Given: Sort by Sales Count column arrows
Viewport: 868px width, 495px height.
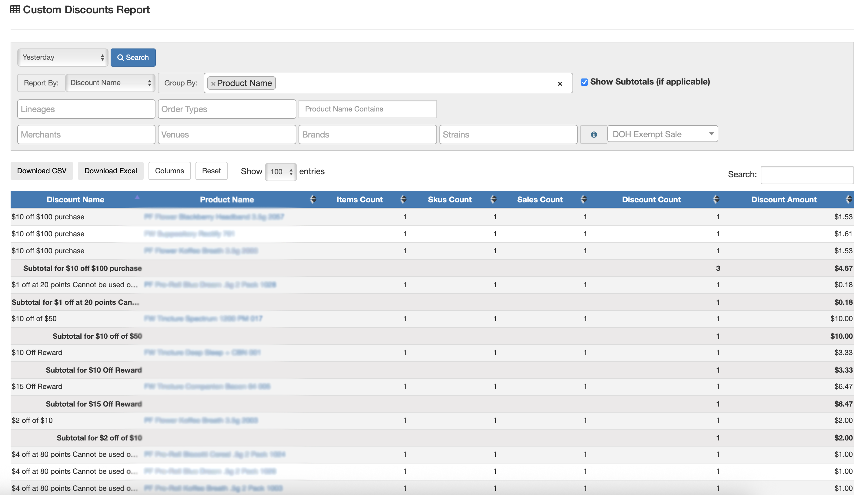Looking at the screenshot, I should click(x=584, y=200).
